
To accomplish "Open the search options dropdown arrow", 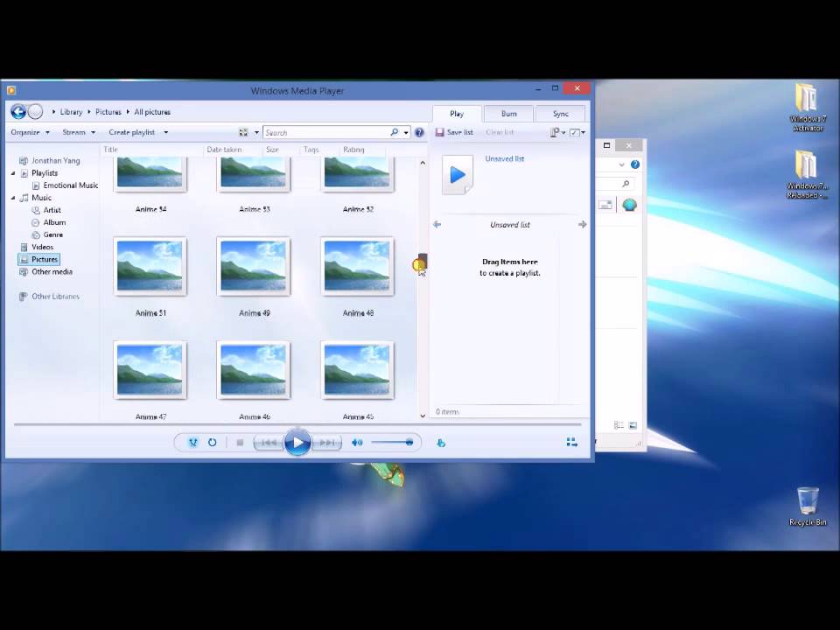I will point(406,132).
